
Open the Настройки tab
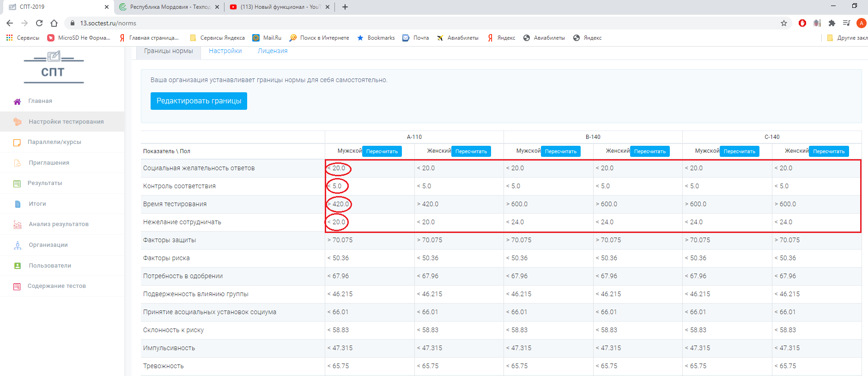click(225, 51)
